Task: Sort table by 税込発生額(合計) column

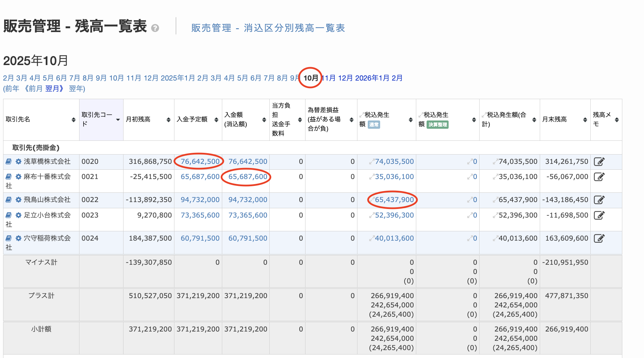Action: coord(534,120)
